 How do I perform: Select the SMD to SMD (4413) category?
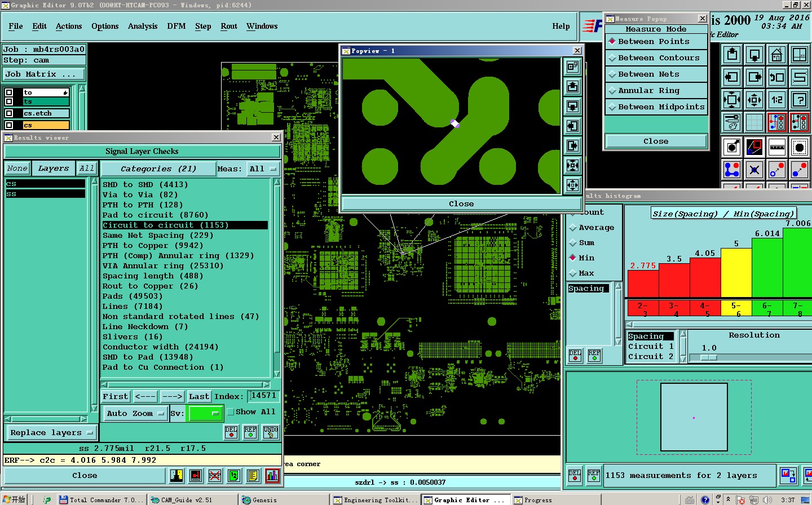click(x=184, y=185)
